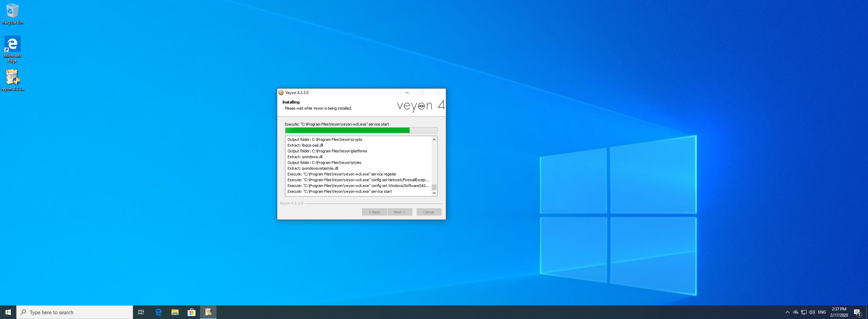This screenshot has width=868, height=319.
Task: Click in the taskbar search box
Action: tap(75, 312)
